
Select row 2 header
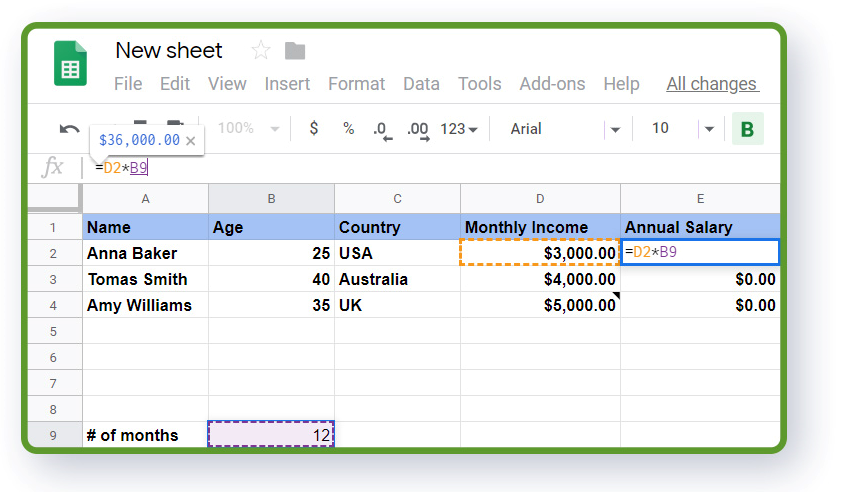pos(53,253)
